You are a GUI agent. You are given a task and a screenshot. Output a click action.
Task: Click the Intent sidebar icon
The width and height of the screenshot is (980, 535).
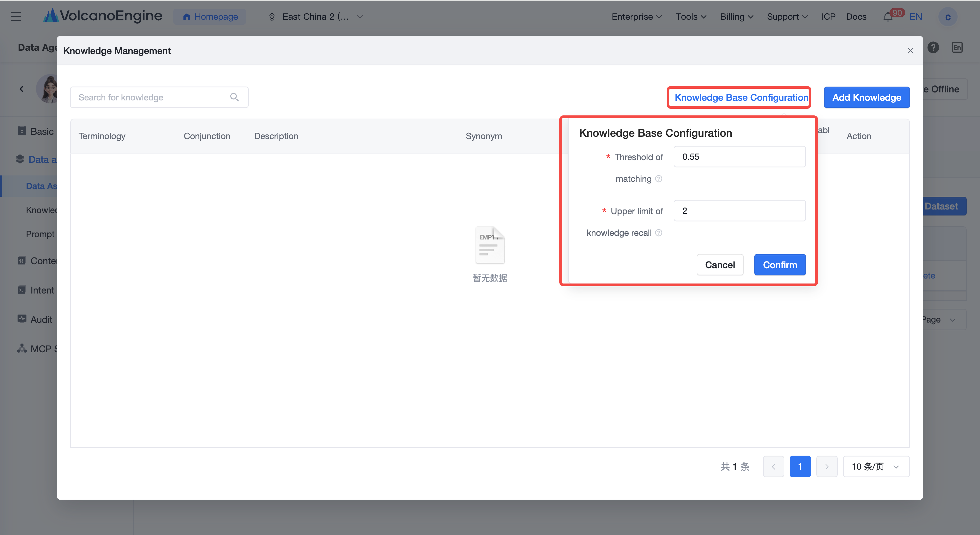(x=22, y=290)
